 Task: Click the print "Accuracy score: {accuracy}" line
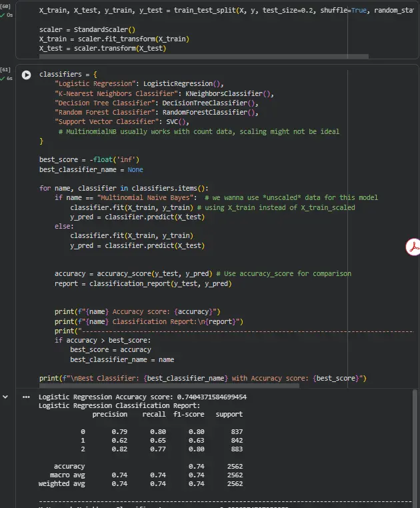(137, 312)
